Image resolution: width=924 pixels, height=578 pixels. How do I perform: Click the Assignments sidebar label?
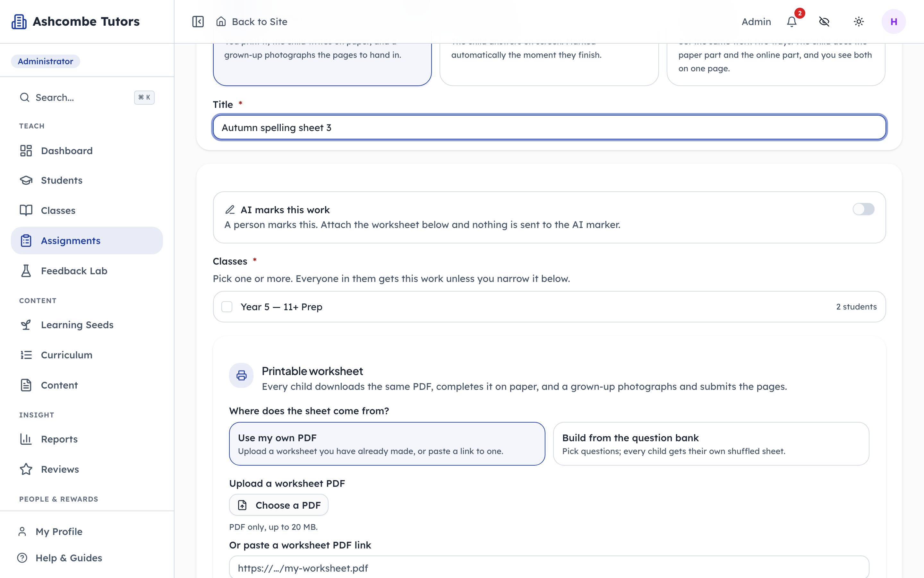[x=71, y=241]
